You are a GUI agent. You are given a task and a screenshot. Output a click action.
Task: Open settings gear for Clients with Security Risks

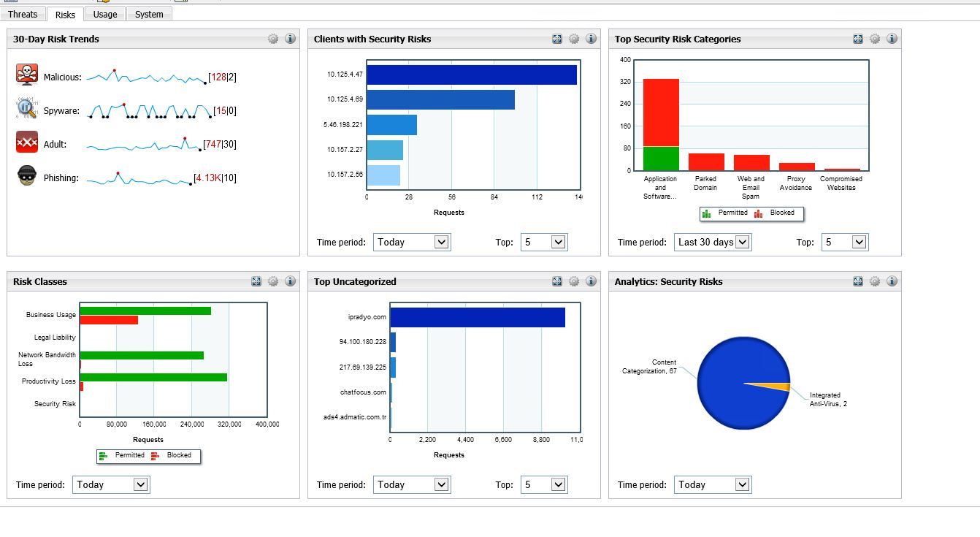pos(574,39)
